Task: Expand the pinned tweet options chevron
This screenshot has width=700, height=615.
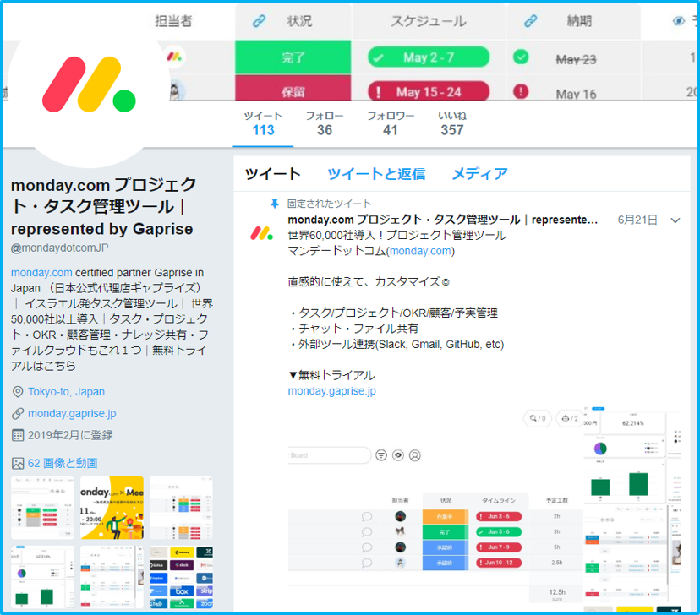Action: click(675, 220)
